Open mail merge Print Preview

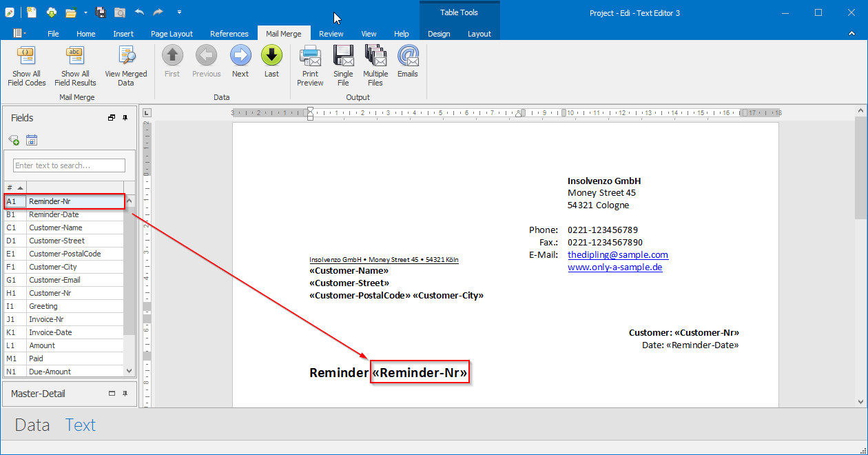click(x=311, y=66)
